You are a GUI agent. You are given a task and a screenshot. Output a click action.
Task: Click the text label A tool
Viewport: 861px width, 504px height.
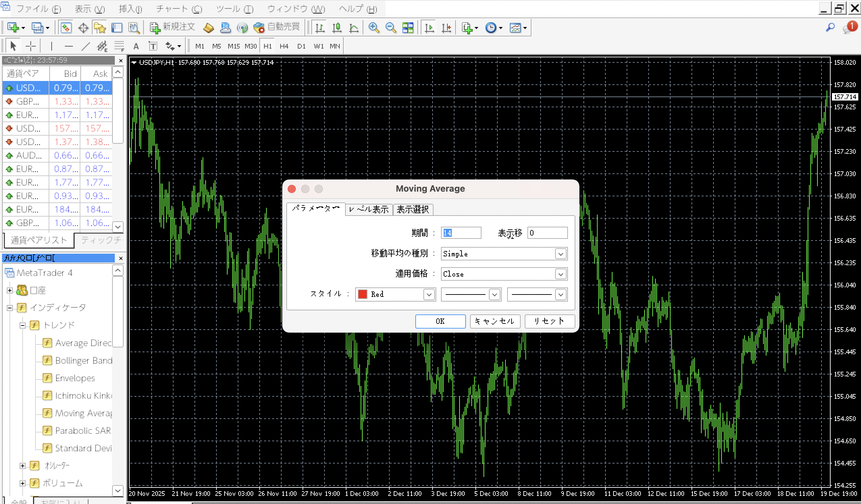click(136, 46)
